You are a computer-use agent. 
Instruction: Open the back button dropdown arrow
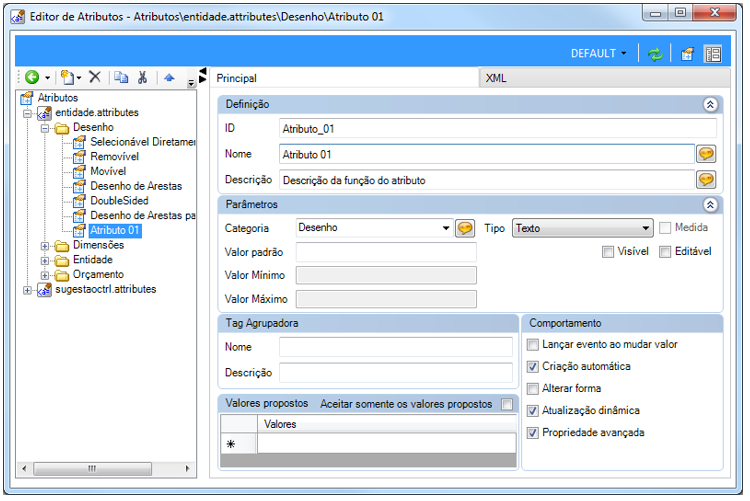[x=47, y=78]
